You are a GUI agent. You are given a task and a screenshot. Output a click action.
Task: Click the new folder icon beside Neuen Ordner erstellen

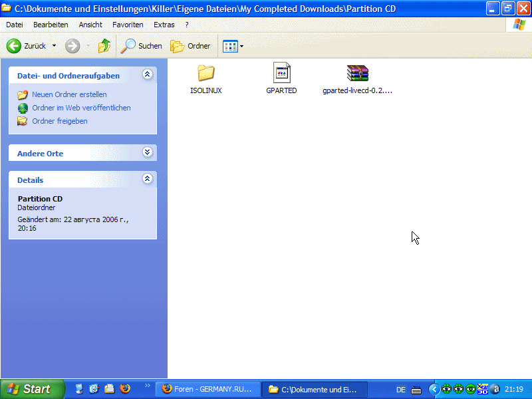(x=23, y=94)
